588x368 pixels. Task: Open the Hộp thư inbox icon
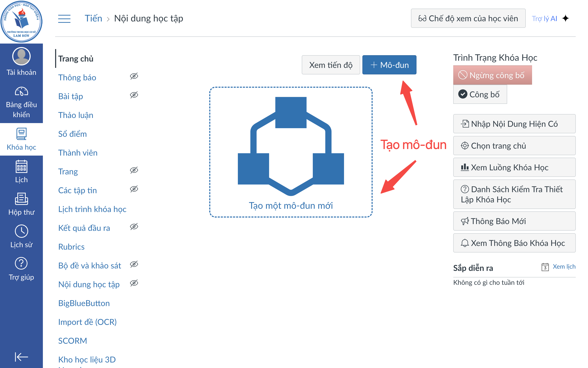tap(21, 199)
